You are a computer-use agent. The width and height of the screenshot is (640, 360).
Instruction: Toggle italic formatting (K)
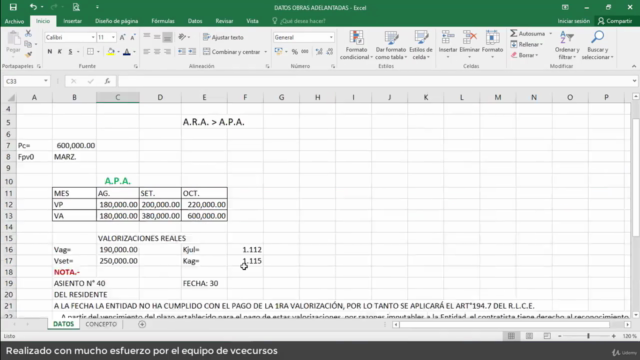[60, 51]
